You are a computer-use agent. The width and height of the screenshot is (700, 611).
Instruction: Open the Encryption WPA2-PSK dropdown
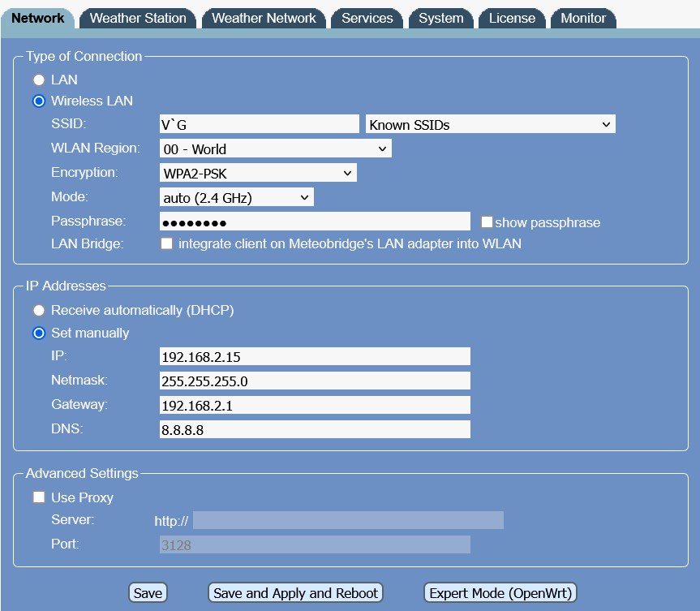258,173
